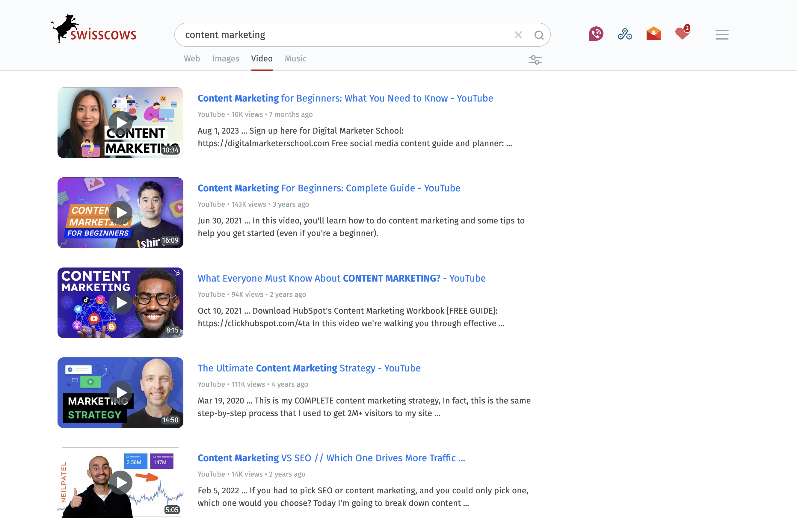Open Content Marketing for Beginners: Complete Guide link
797x532 pixels.
(329, 188)
